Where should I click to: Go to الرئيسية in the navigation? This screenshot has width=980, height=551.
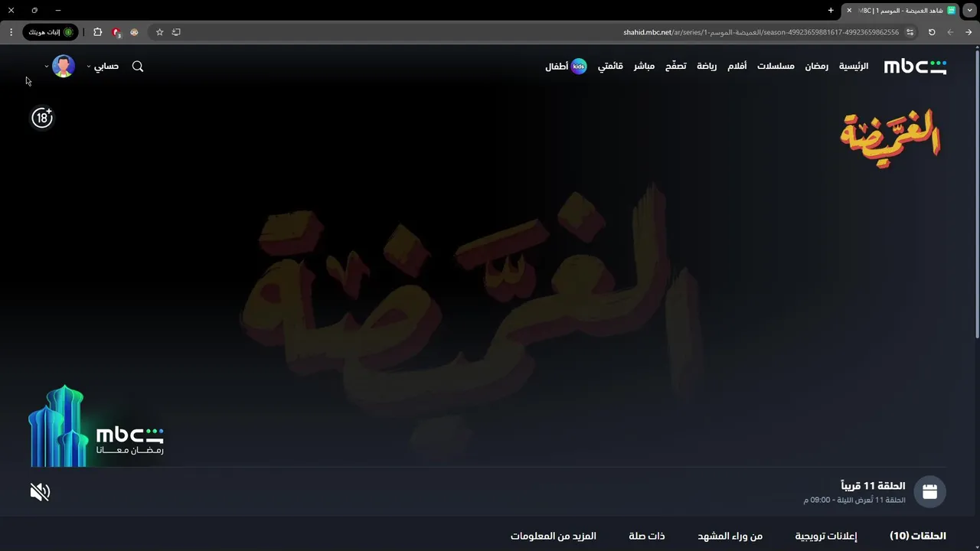854,67
